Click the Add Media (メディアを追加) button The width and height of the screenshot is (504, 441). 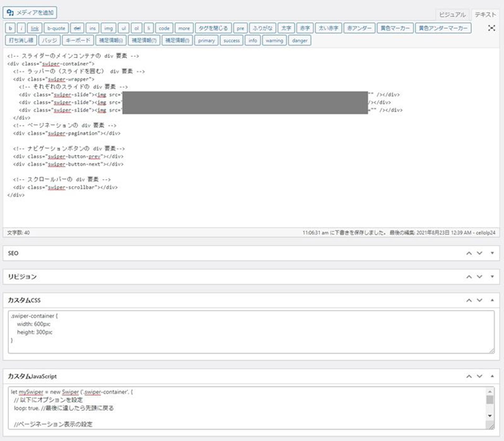point(30,12)
